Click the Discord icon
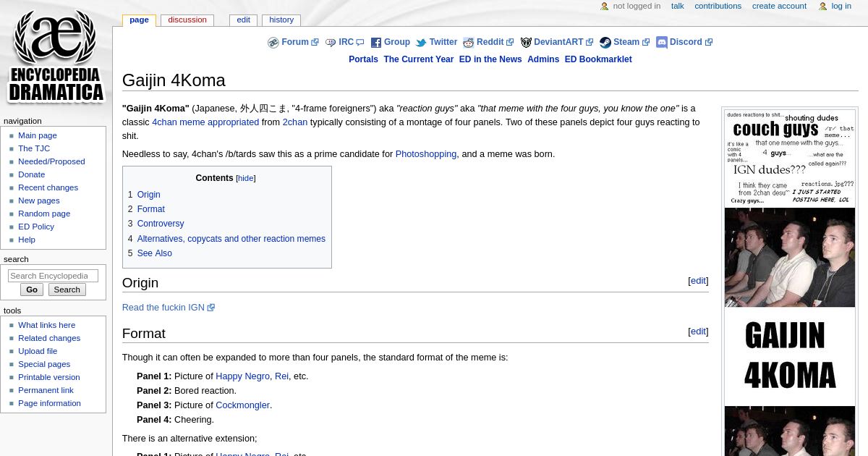Image resolution: width=868 pixels, height=456 pixels. (x=661, y=43)
